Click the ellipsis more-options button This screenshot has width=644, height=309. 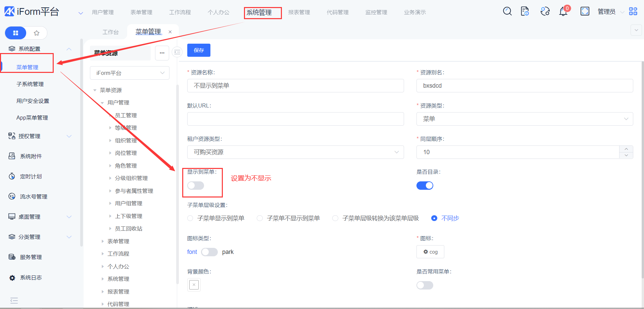(x=162, y=53)
